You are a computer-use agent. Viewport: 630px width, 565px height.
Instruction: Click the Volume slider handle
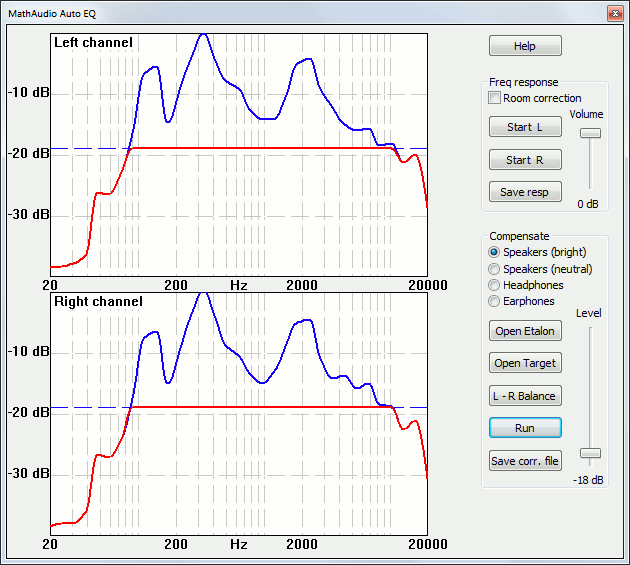[590, 133]
